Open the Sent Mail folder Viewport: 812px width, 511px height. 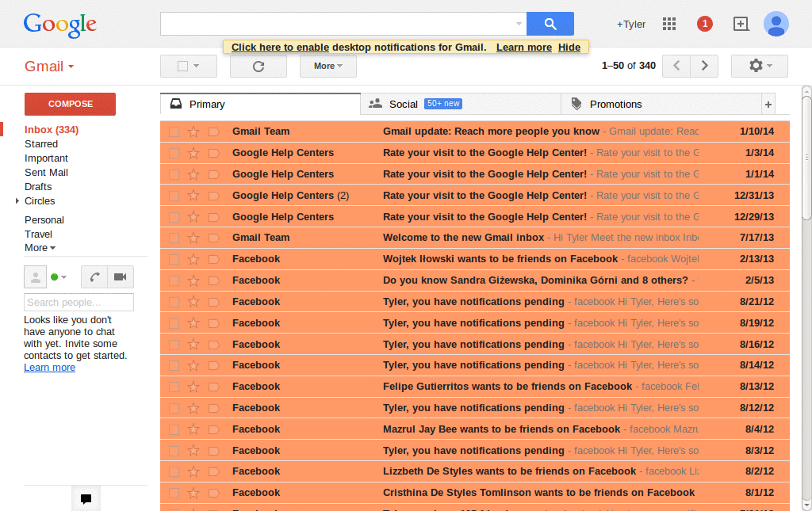[46, 173]
